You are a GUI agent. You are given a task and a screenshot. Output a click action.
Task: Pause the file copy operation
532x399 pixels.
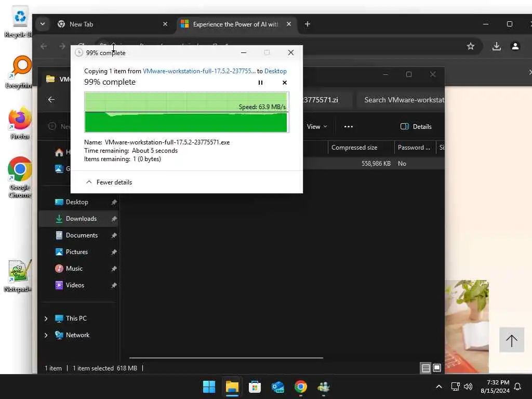[260, 83]
